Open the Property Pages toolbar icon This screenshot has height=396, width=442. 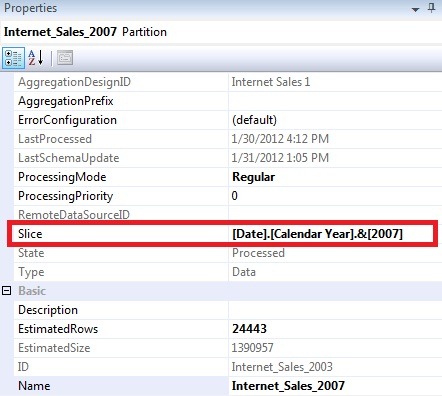[x=65, y=58]
